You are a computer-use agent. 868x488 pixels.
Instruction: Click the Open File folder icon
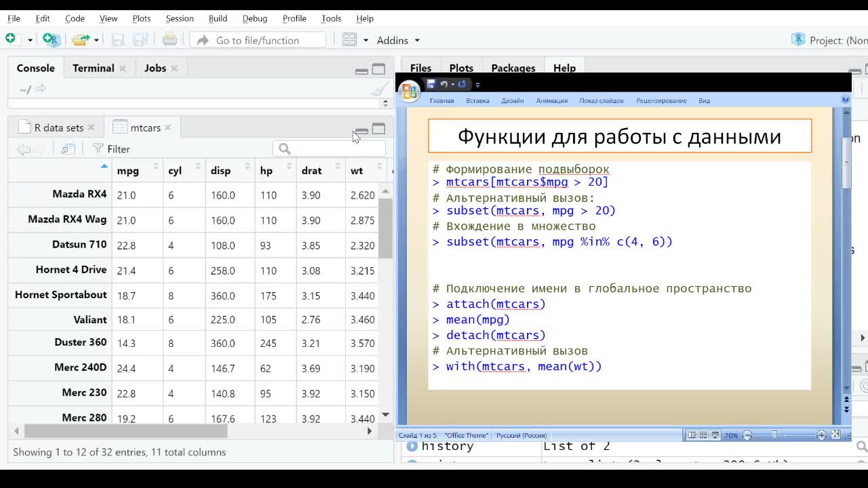point(80,40)
